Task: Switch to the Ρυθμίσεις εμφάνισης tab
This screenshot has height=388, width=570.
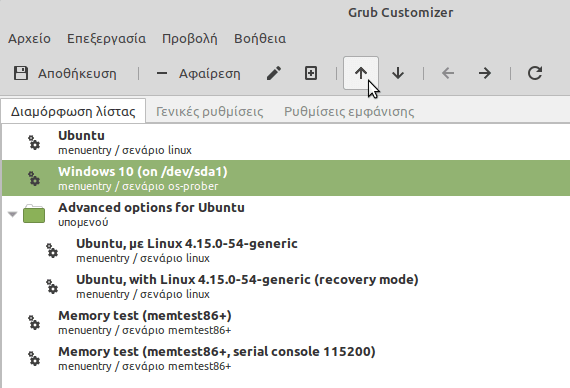Action: pyautogui.click(x=349, y=111)
